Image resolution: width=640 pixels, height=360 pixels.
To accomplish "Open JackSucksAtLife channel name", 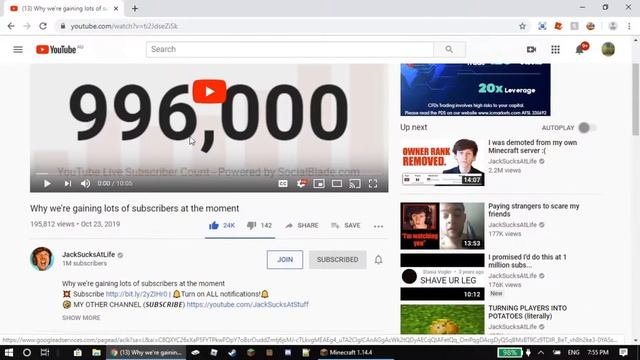I will click(89, 254).
